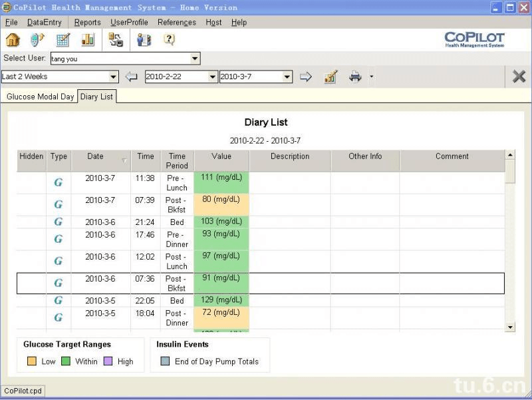Close the report with the X icon

(519, 77)
